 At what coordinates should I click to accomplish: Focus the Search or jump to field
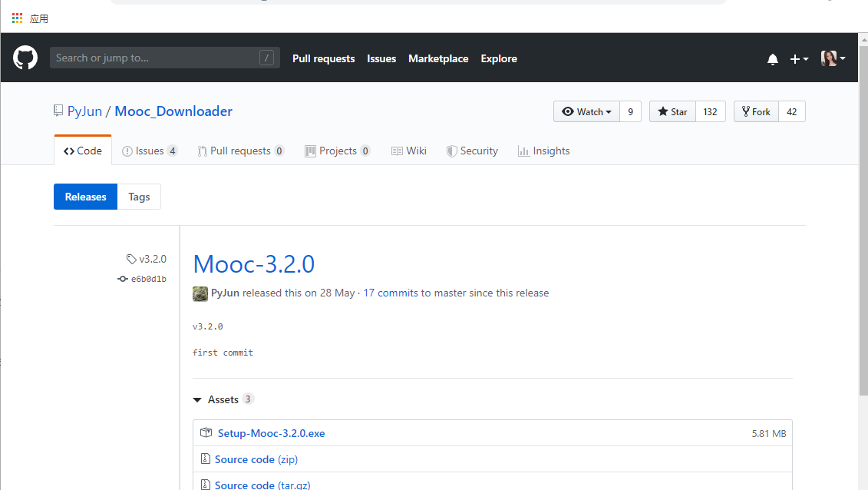click(164, 58)
